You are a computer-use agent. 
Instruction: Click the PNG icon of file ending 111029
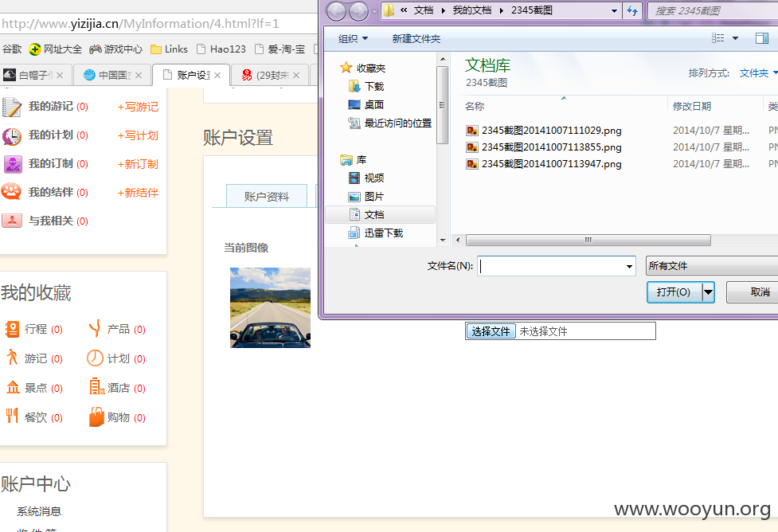pos(472,131)
